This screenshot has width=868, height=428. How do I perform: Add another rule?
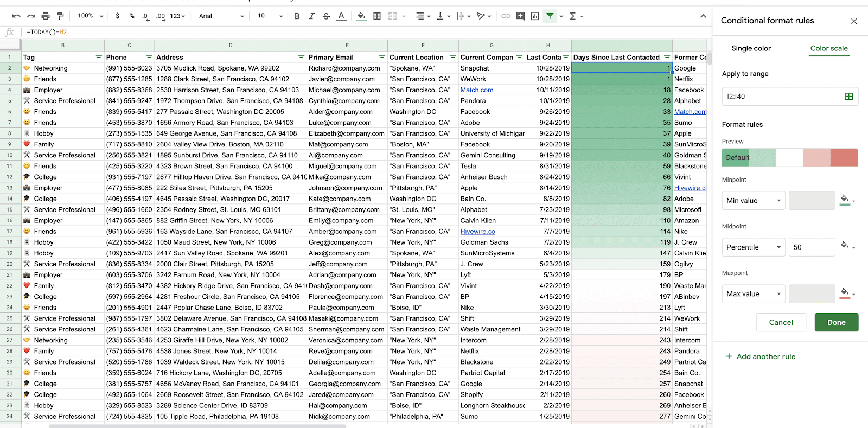(761, 356)
